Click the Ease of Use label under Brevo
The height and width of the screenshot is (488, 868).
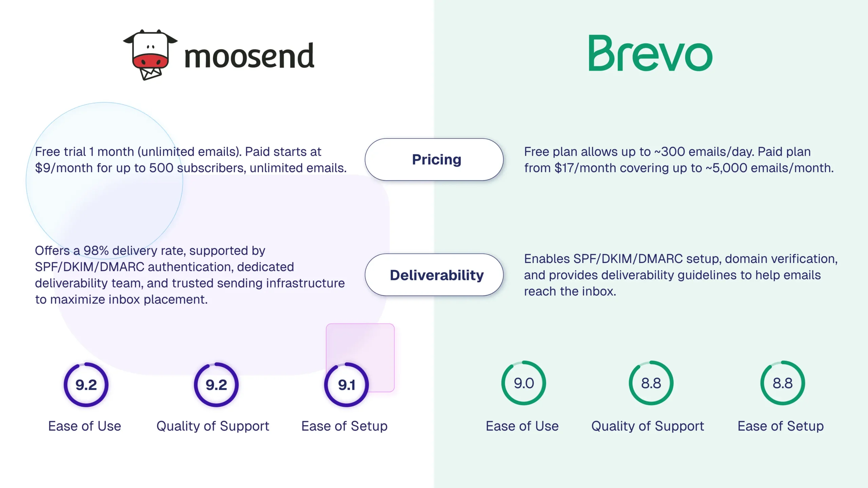[x=522, y=426]
